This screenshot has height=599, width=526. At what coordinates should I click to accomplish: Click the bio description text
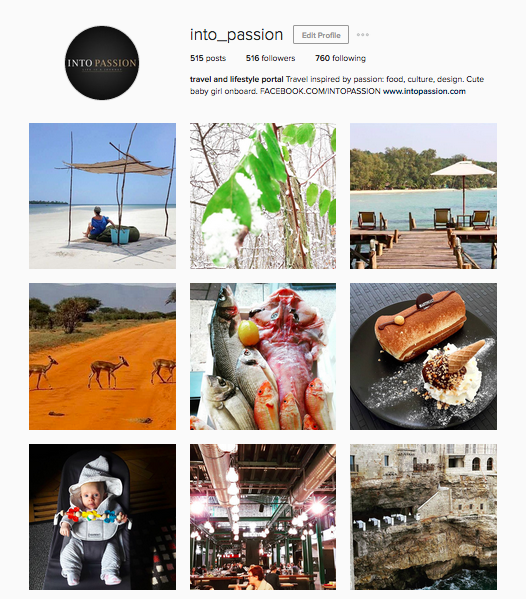[337, 85]
